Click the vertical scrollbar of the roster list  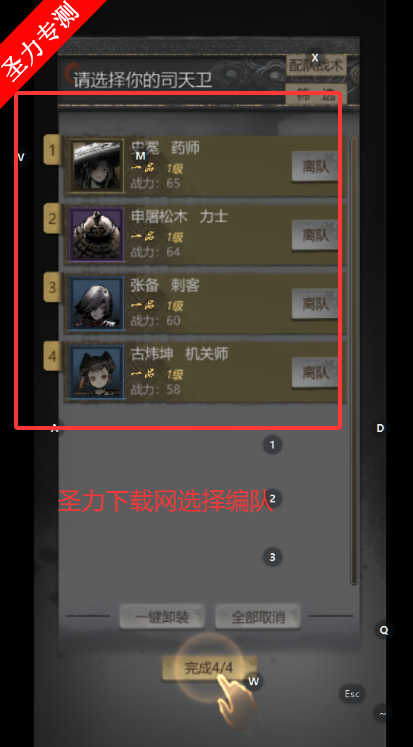coord(353,360)
